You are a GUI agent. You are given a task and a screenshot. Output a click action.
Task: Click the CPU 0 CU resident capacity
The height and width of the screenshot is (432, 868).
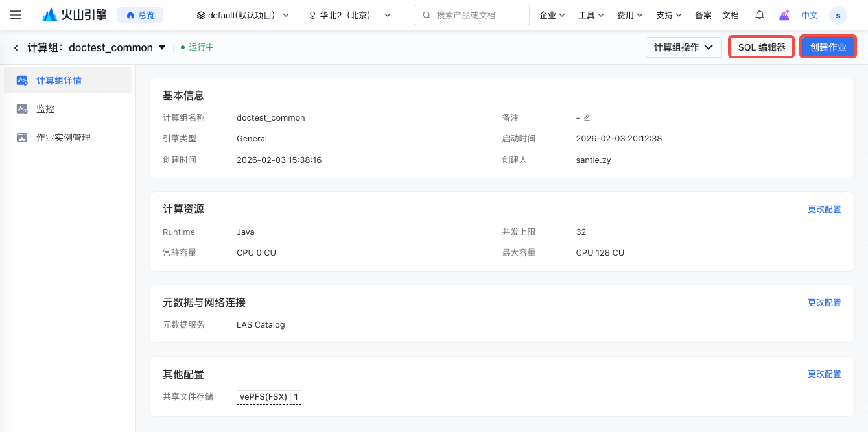(256, 253)
